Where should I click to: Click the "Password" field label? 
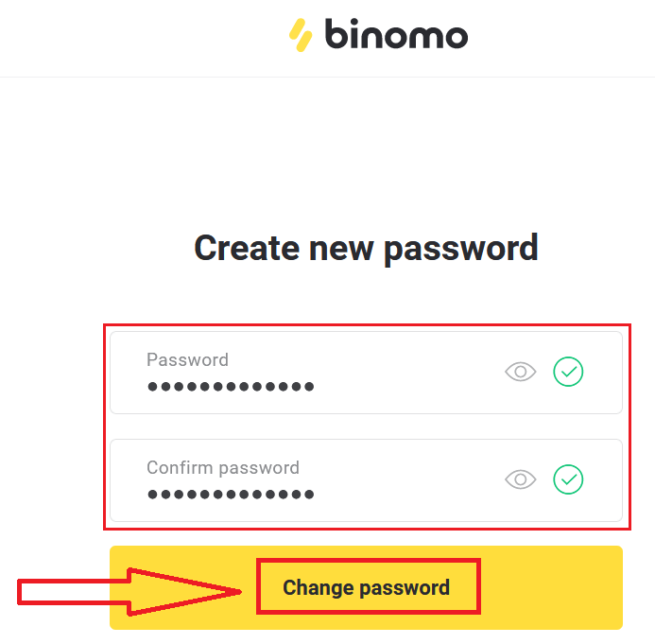[x=187, y=359]
